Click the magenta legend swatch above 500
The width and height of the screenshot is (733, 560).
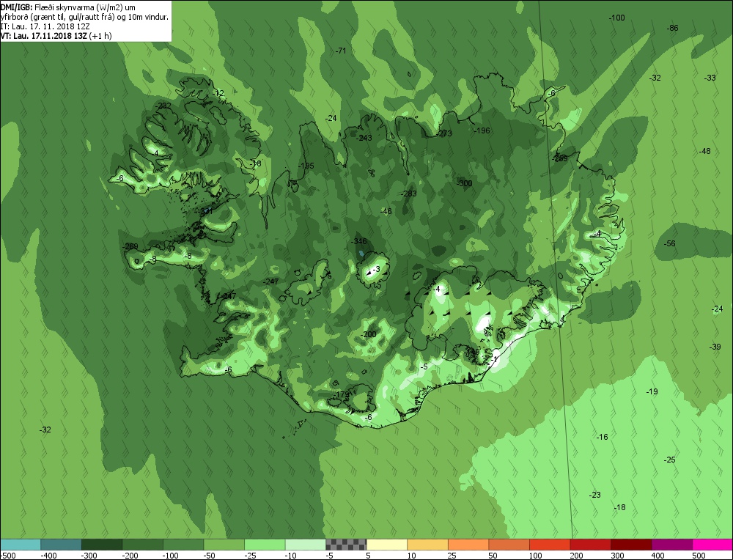[712, 545]
